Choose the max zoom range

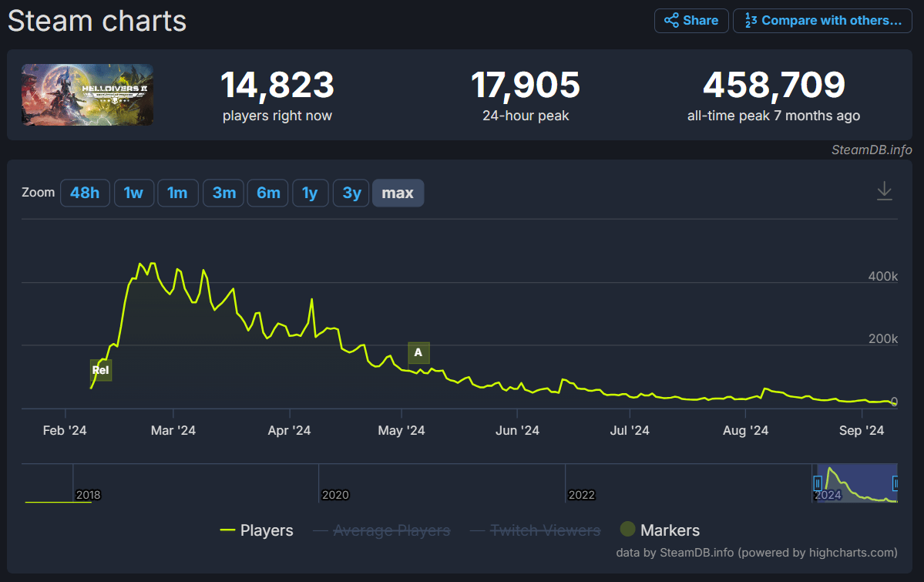398,193
